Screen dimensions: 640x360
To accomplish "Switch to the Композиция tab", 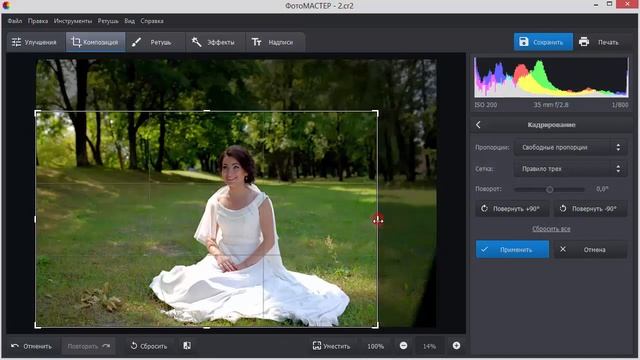I will [96, 42].
